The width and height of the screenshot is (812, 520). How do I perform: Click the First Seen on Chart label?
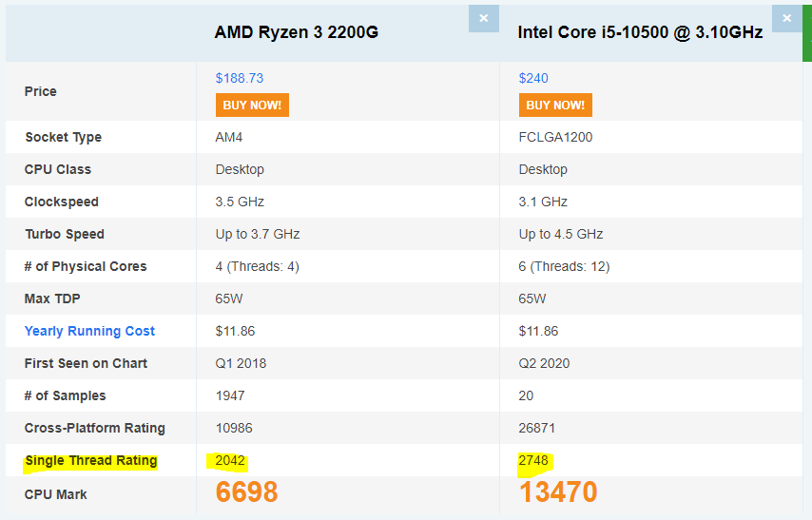click(x=86, y=363)
